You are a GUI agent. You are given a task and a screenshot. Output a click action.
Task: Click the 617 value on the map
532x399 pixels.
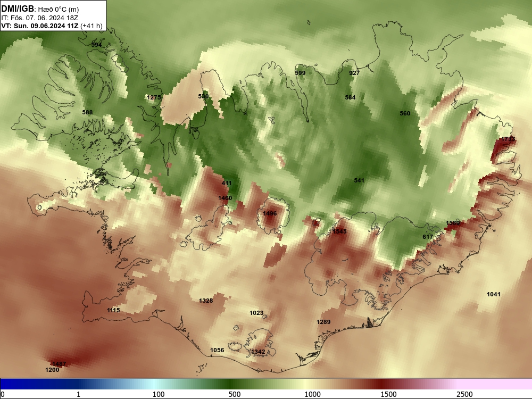pos(428,237)
